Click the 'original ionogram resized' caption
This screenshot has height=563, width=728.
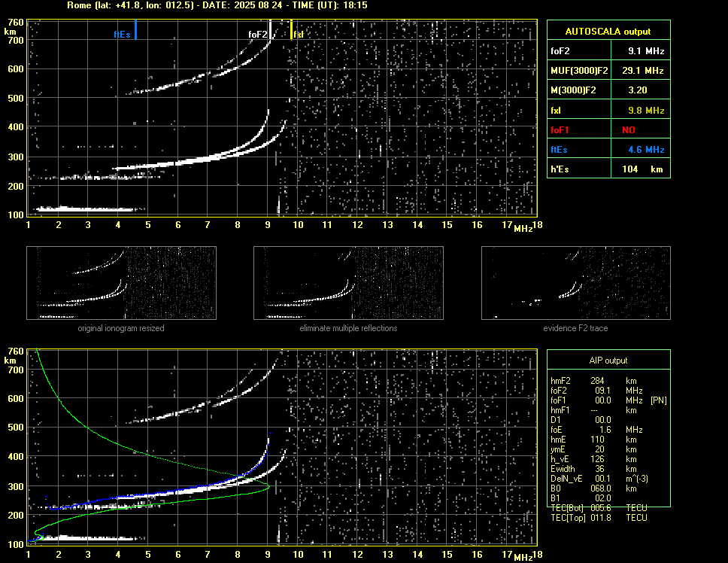pos(121,328)
